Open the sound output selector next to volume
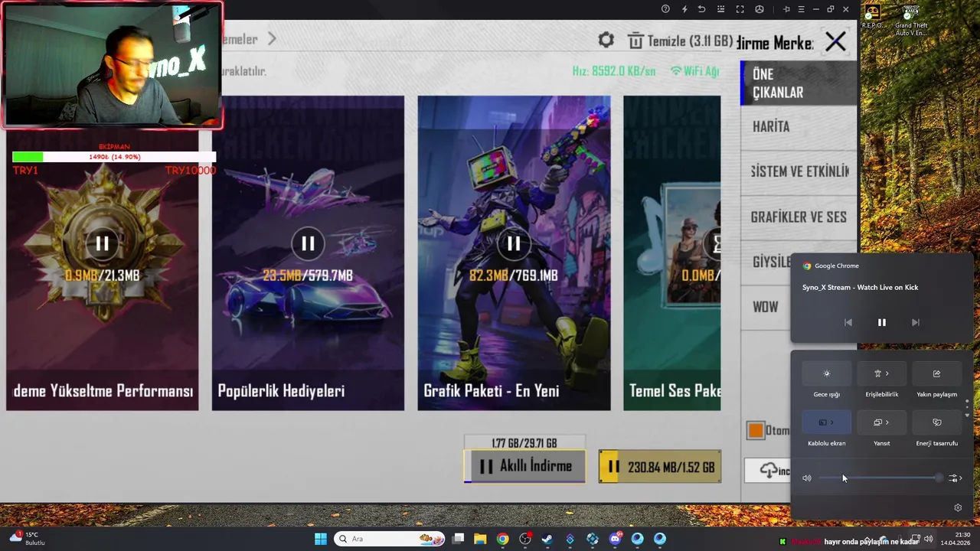 (x=955, y=478)
